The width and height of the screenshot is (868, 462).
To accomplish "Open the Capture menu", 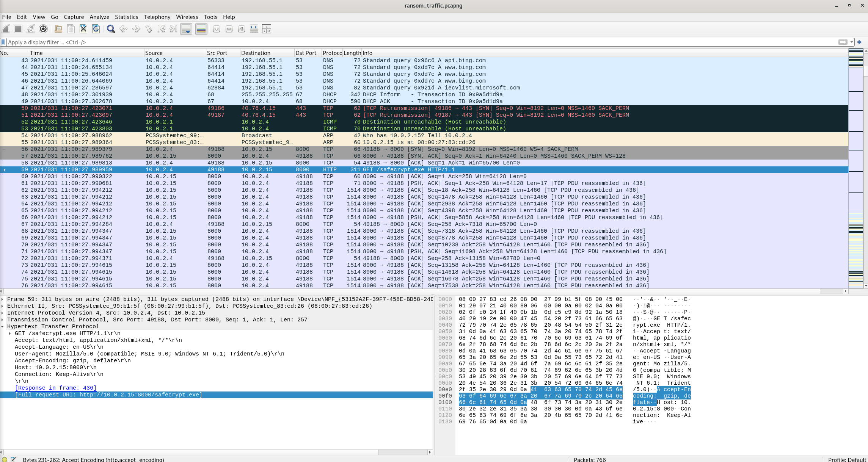I will (x=74, y=17).
